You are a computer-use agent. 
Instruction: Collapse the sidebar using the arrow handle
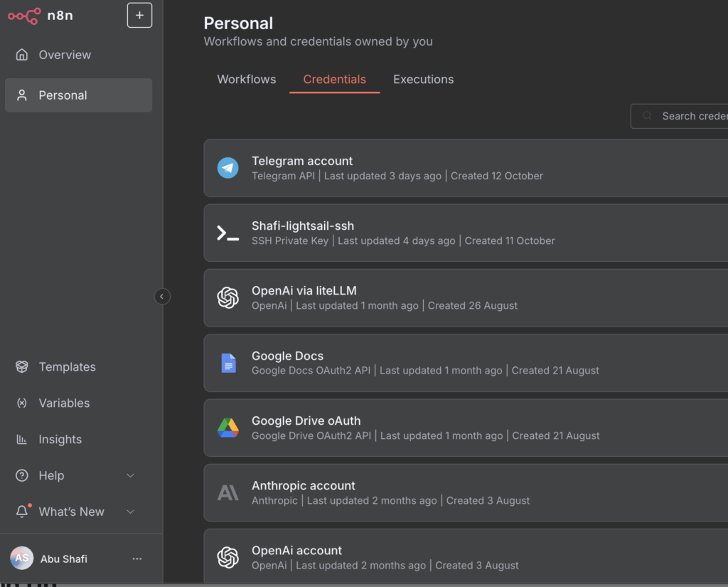tap(162, 296)
